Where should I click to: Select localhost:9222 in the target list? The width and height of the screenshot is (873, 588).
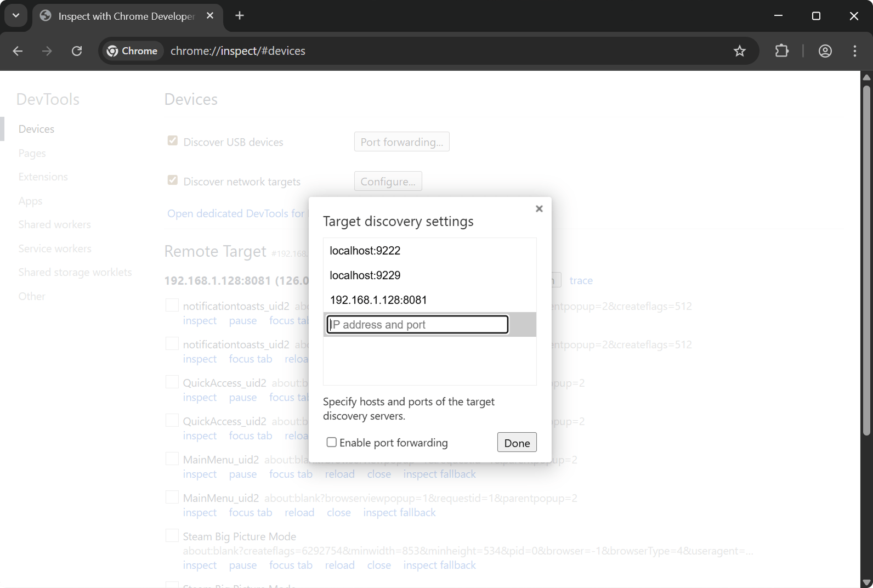point(365,251)
